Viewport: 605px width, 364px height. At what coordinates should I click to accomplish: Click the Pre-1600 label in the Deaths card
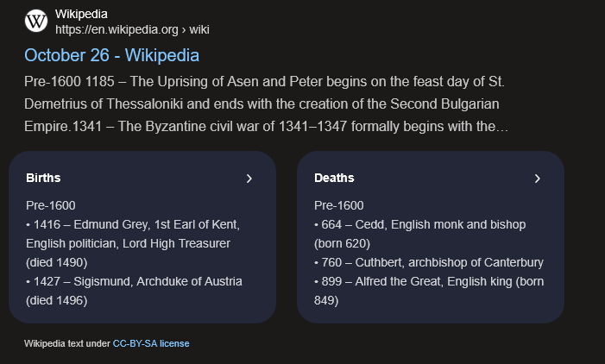(x=339, y=205)
